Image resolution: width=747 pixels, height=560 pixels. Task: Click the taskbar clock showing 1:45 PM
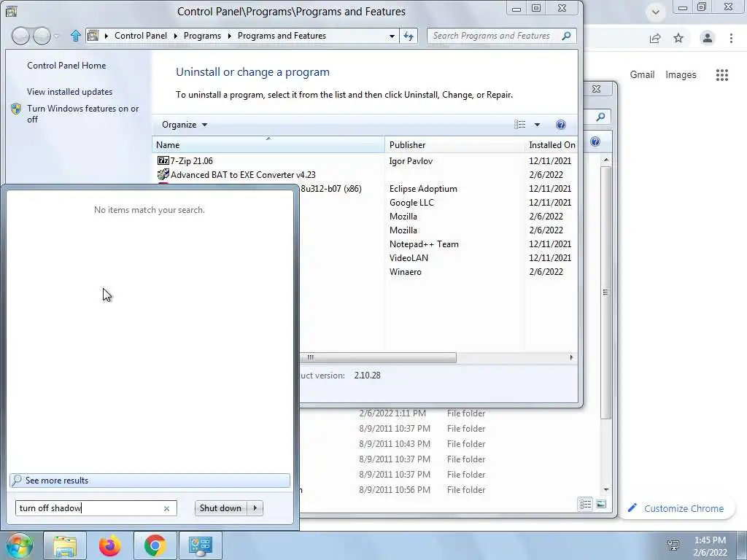click(x=710, y=540)
